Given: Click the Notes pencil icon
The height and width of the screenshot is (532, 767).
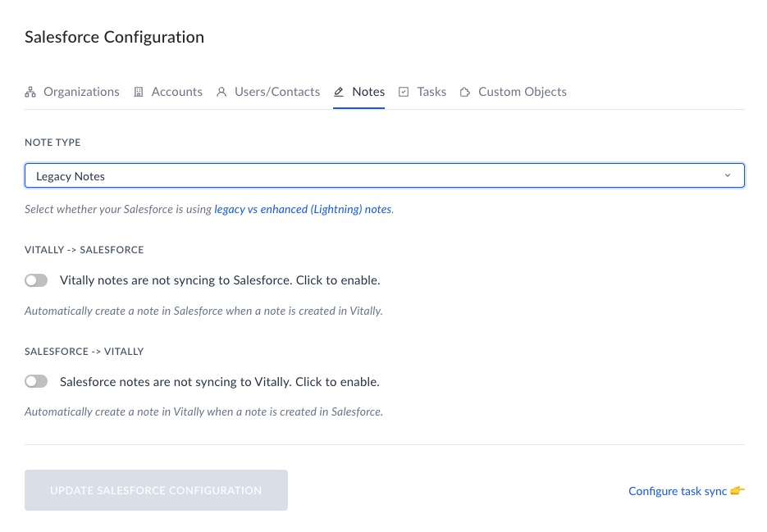Looking at the screenshot, I should 339,92.
